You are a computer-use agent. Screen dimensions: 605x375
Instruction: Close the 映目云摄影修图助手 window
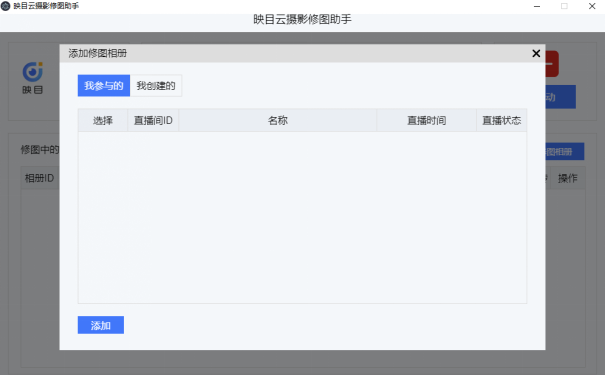(x=592, y=6)
